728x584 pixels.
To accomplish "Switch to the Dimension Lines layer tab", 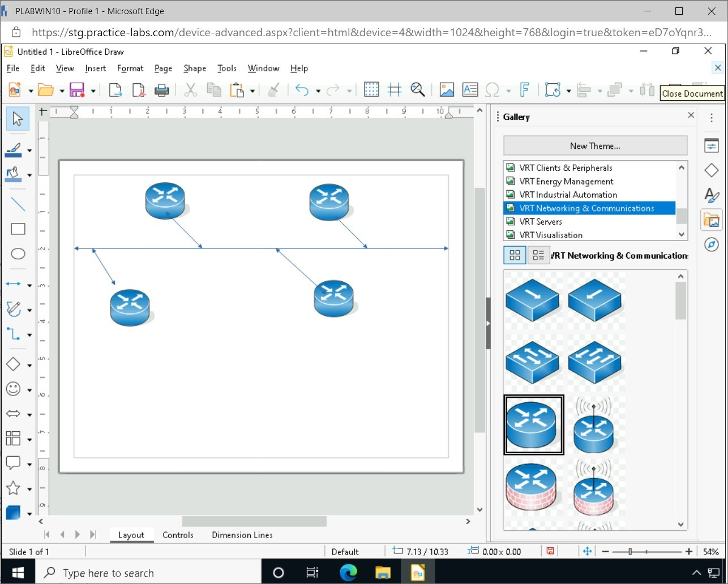I will coord(242,535).
